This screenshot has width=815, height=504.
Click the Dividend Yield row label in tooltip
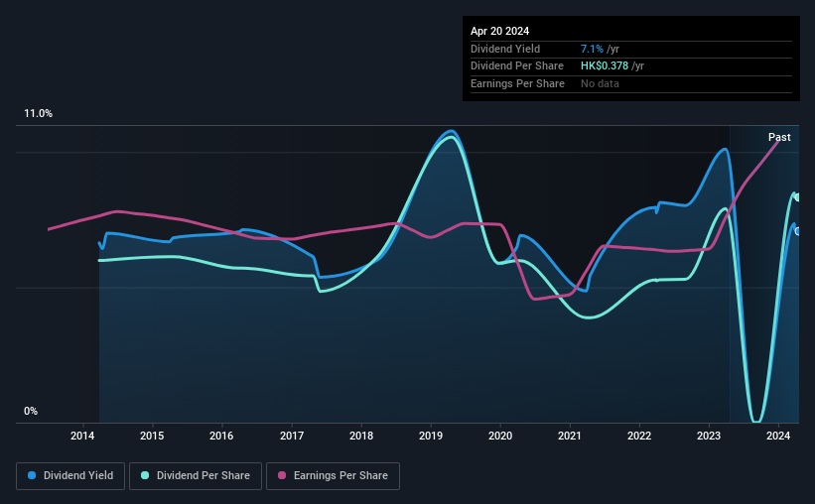coord(505,49)
